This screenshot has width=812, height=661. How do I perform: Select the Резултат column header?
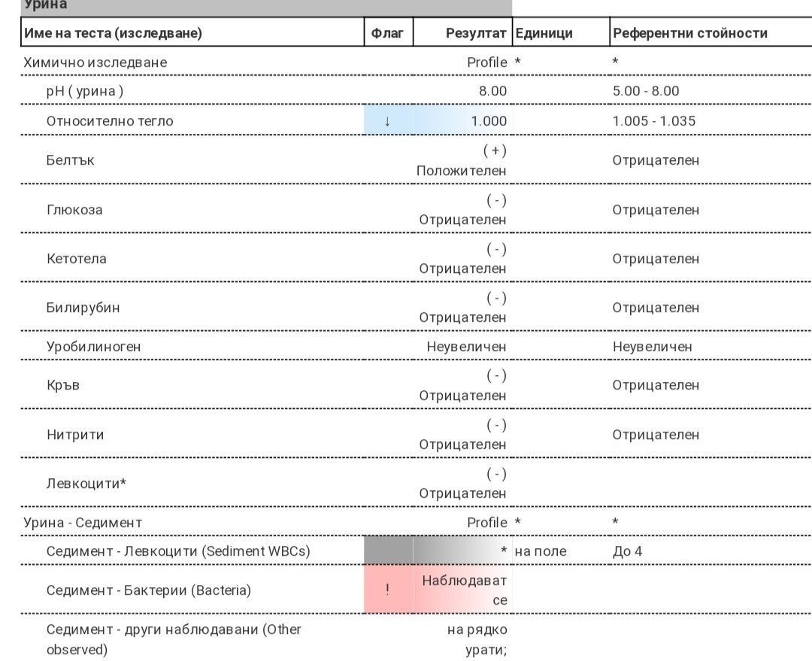point(476,33)
